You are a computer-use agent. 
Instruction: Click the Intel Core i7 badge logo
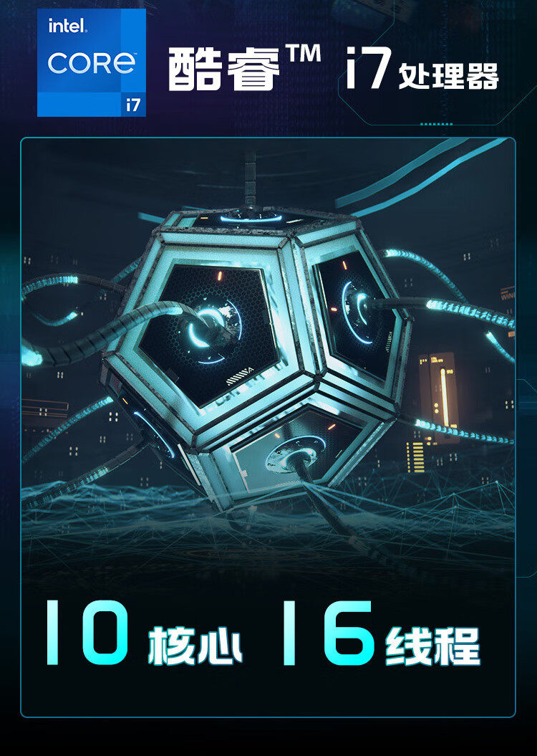[92, 62]
